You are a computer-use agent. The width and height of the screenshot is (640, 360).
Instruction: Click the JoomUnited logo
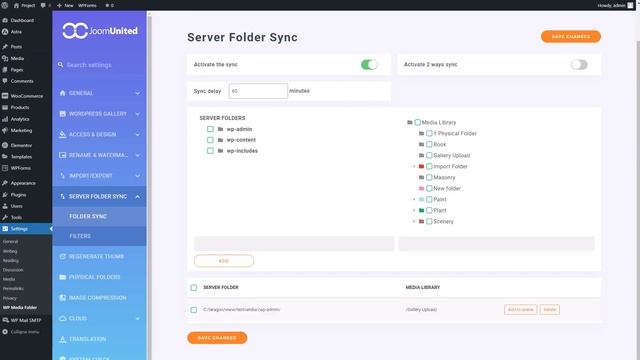point(100,31)
